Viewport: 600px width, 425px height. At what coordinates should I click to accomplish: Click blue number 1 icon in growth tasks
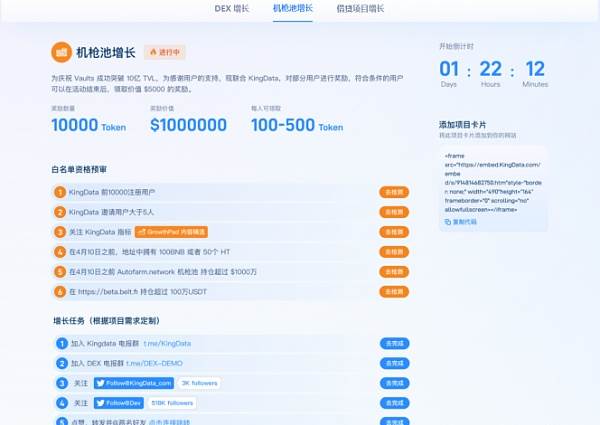point(62,344)
